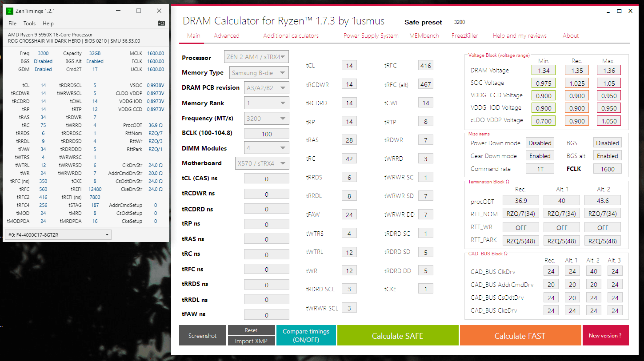Image resolution: width=644 pixels, height=361 pixels.
Task: Click the FCLK 1600 value field
Action: (608, 169)
